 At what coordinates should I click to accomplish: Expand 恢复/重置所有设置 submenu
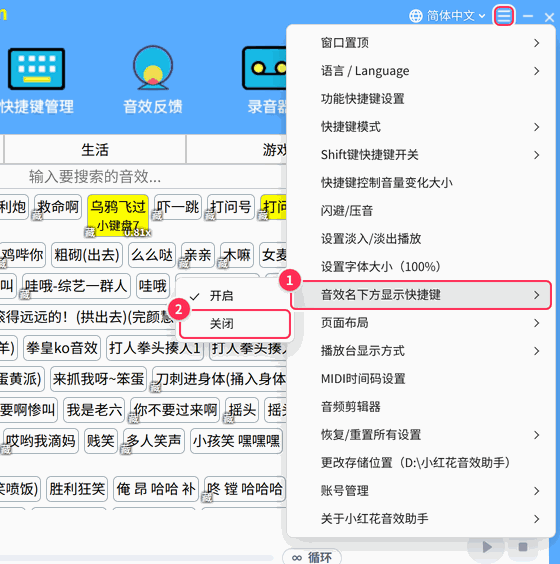[x=421, y=435]
